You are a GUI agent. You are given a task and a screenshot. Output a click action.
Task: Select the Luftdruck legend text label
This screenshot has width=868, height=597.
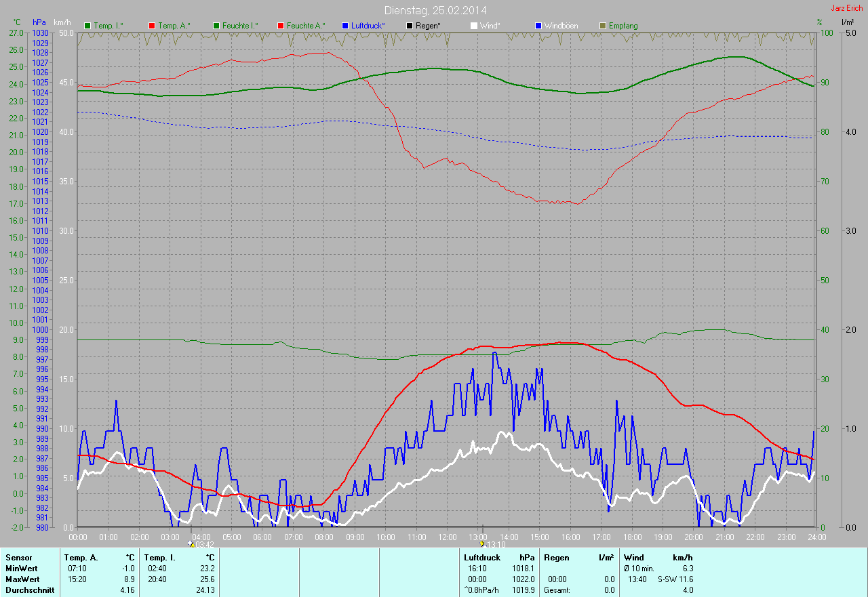[368, 26]
